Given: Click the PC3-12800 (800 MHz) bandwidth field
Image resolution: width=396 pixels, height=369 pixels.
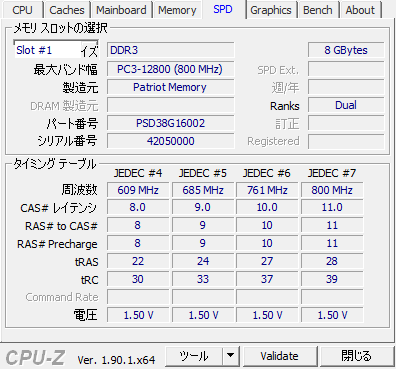Looking at the screenshot, I should click(x=170, y=69).
